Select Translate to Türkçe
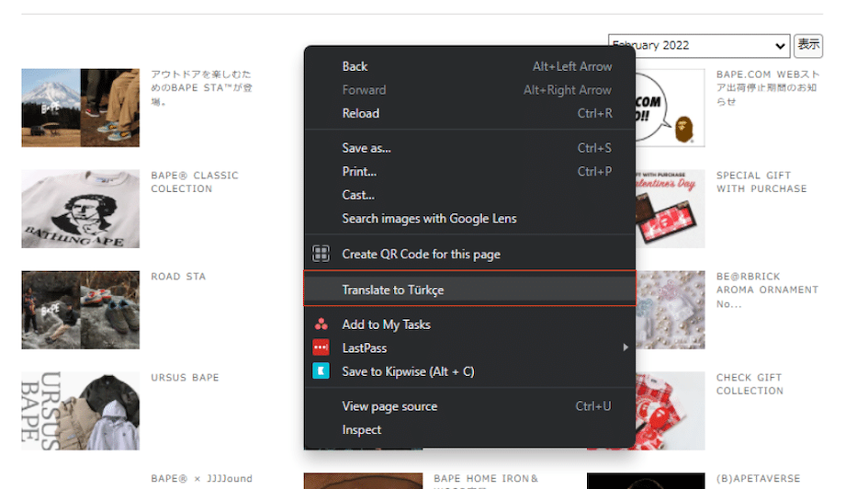 [x=469, y=289]
